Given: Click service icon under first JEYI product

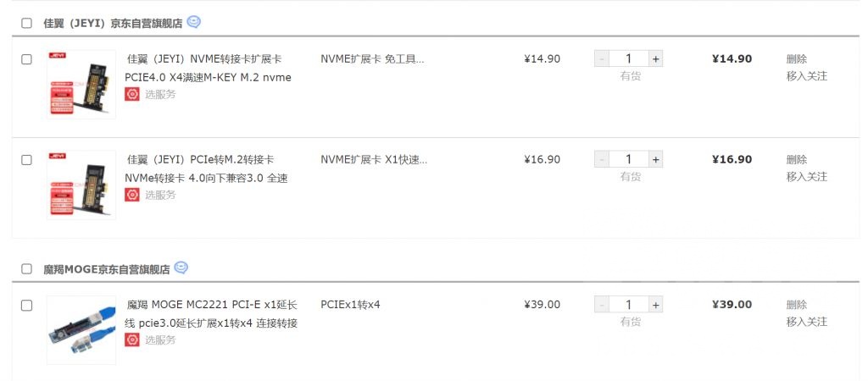Looking at the screenshot, I should [132, 94].
